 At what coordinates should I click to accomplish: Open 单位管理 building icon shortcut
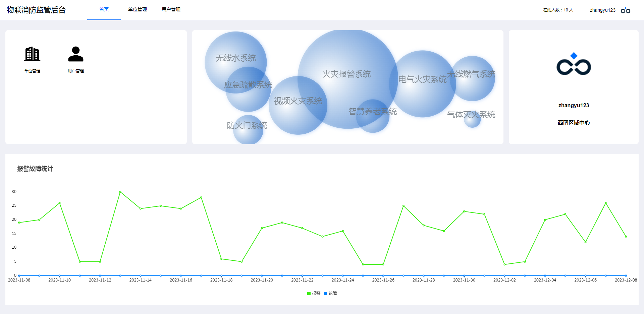32,54
